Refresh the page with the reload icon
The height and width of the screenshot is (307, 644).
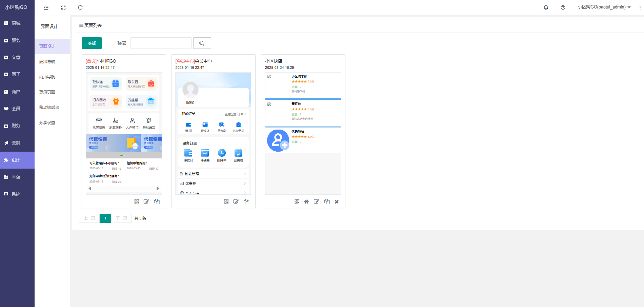(80, 7)
